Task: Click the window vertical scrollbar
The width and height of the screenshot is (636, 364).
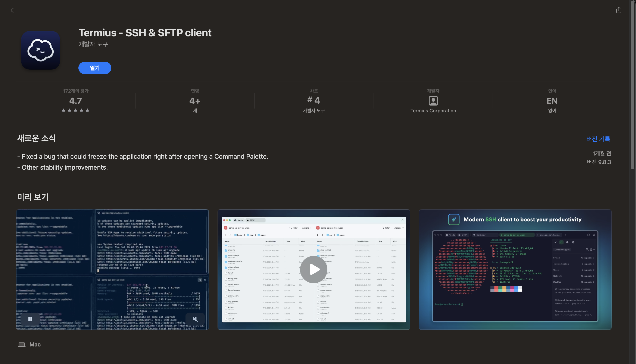Action: [x=633, y=85]
